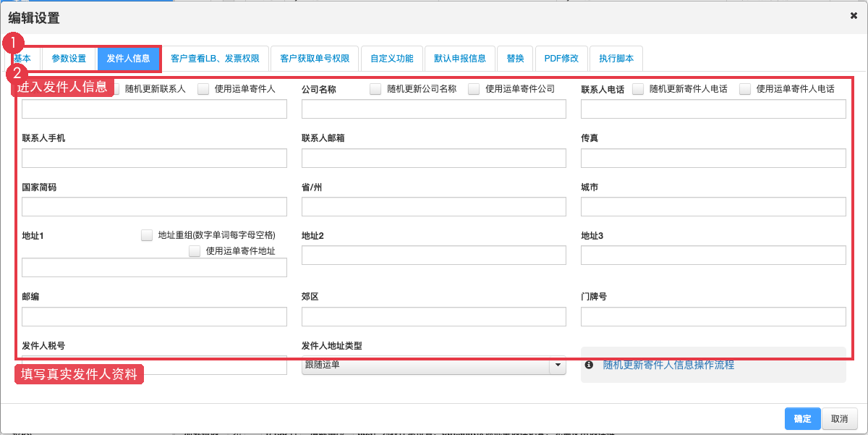Click the 发件人税号 input field
868x435 pixels.
154,365
